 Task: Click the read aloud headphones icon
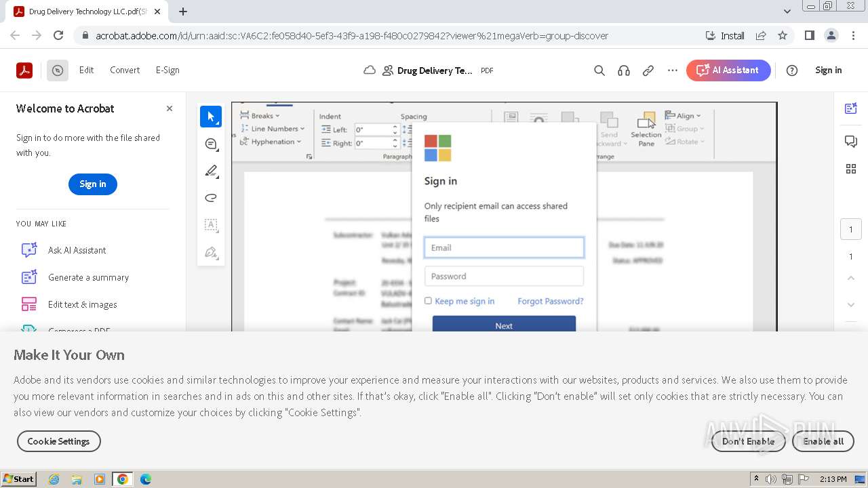(x=624, y=70)
